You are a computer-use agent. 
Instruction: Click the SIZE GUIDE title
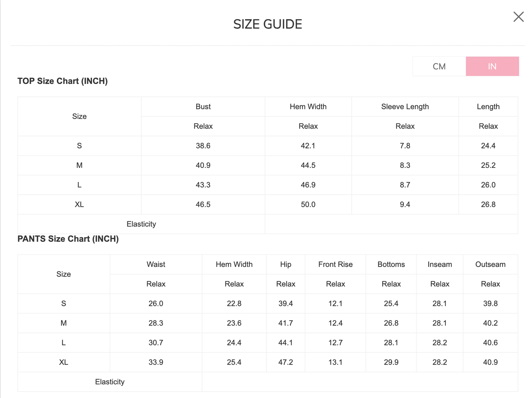point(268,24)
